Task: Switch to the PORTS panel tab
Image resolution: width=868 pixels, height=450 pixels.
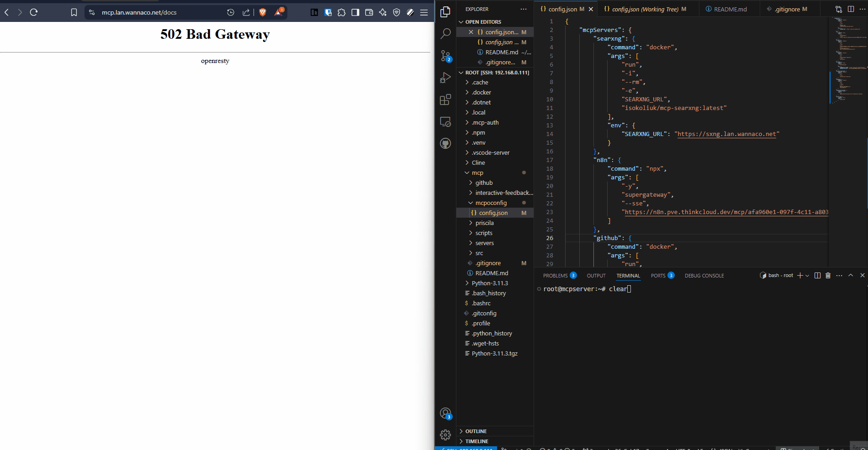Action: pos(662,276)
